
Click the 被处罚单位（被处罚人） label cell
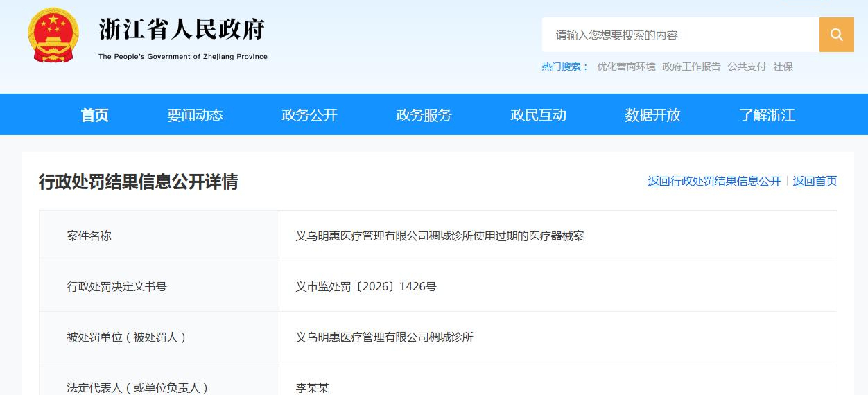(x=159, y=337)
